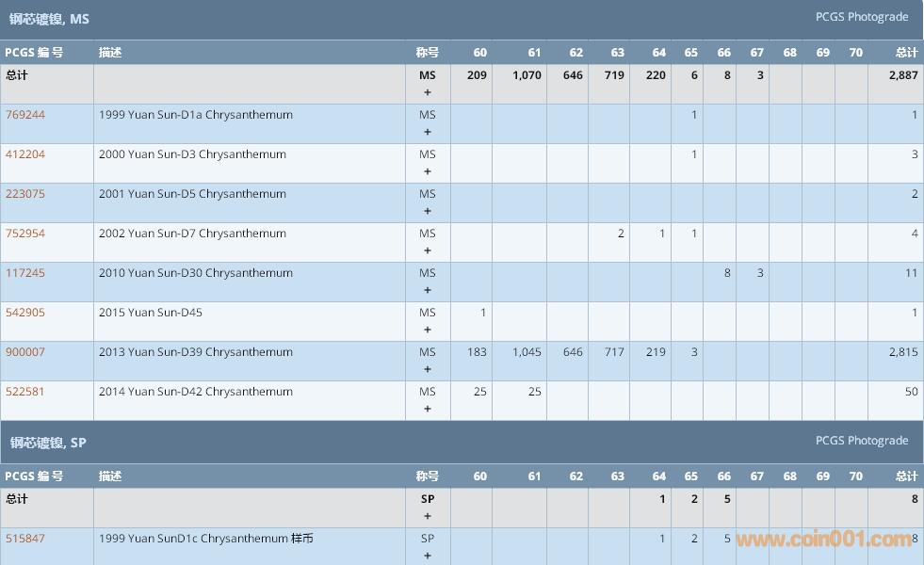The height and width of the screenshot is (565, 924).
Task: Expand plus grades in the SP total row
Action: pyautogui.click(x=428, y=516)
